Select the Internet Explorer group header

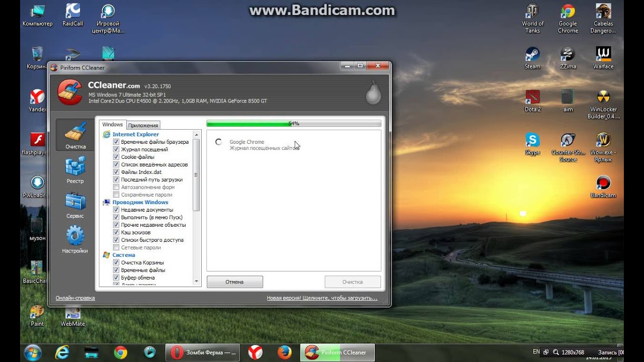point(135,134)
